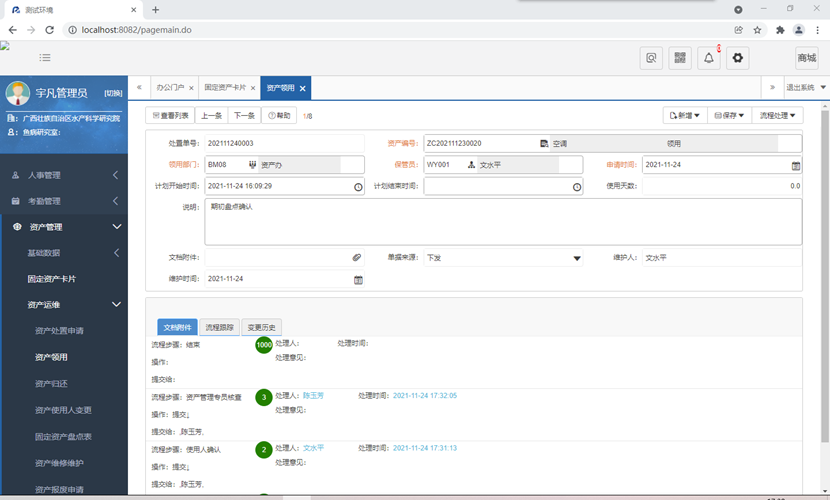830x500 pixels.
Task: Open the 帮助 help button
Action: [279, 115]
